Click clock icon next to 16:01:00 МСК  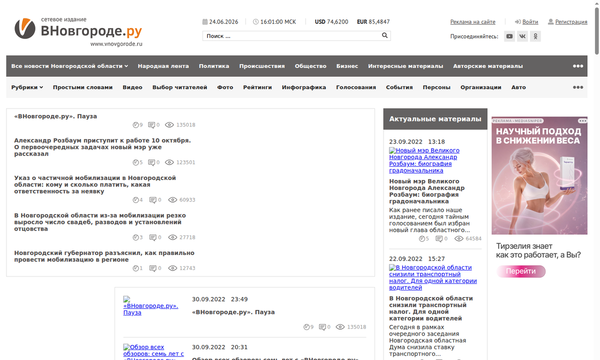(x=256, y=22)
